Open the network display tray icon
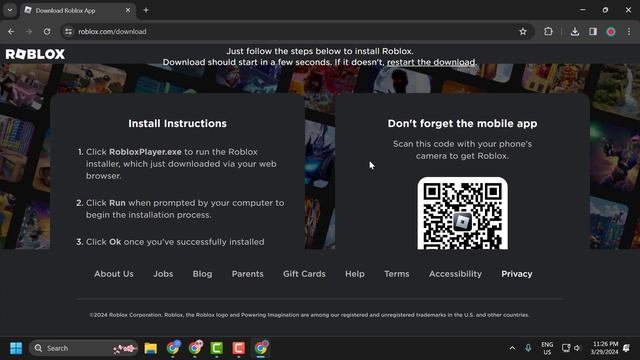This screenshot has width=640, height=360. pos(566,348)
